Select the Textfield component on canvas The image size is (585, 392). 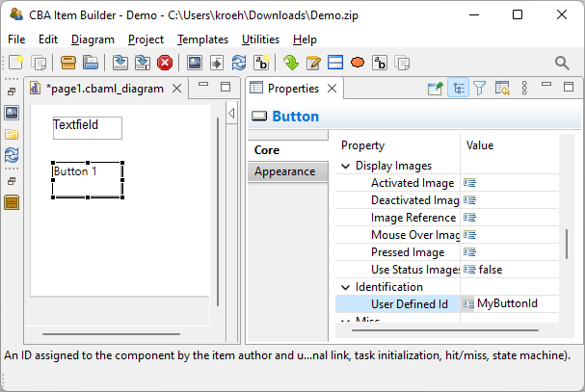point(87,127)
